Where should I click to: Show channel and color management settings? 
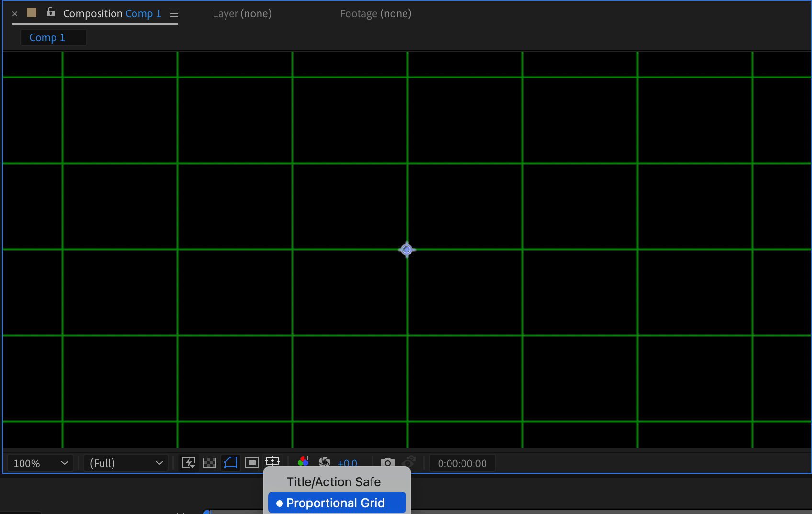[x=304, y=461]
